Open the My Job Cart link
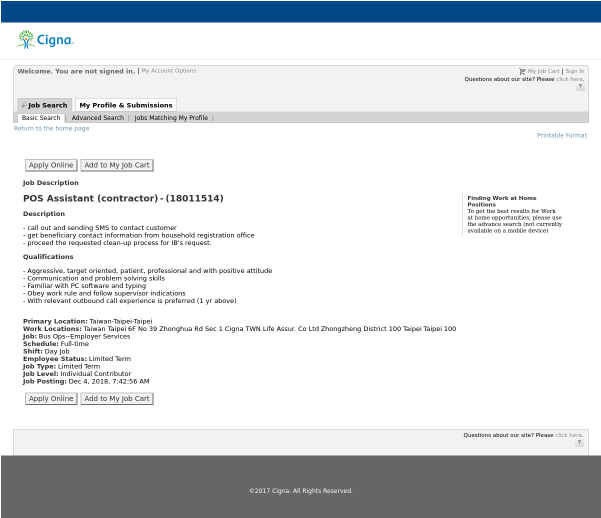Image resolution: width=601 pixels, height=518 pixels. click(544, 71)
